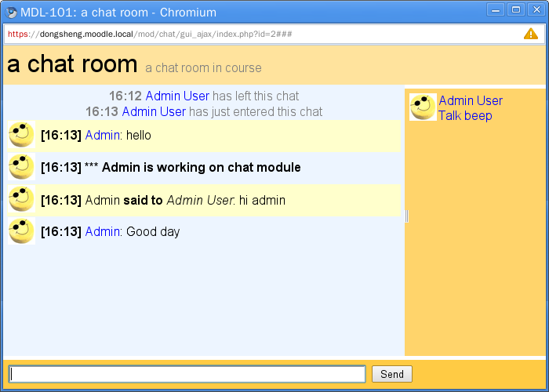549x392 pixels.
Task: Focus the chat message input field
Action: pyautogui.click(x=187, y=374)
